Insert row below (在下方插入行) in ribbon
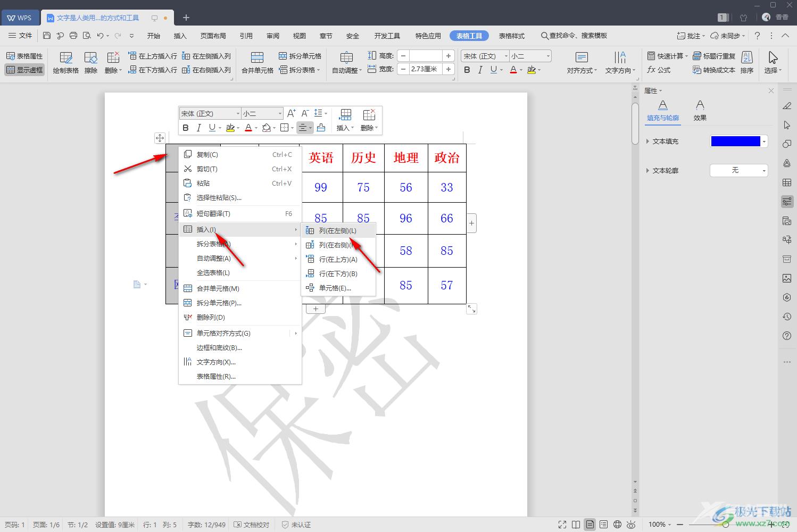797x532 pixels. (x=153, y=70)
